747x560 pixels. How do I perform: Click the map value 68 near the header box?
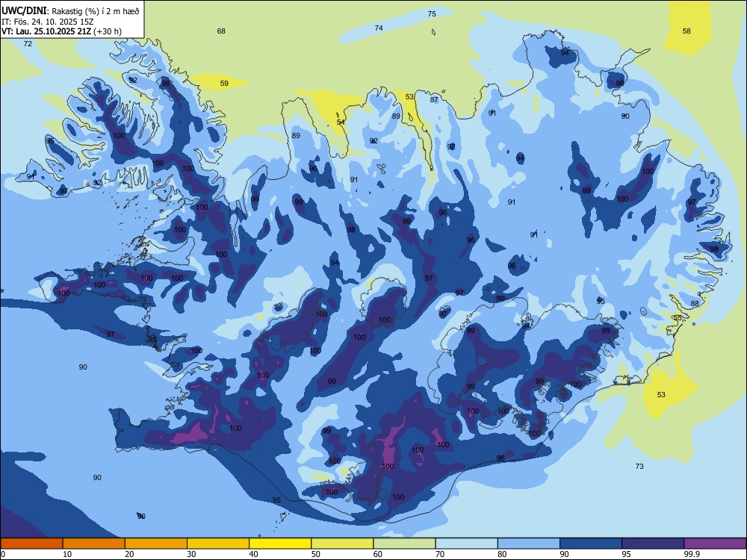coord(221,31)
